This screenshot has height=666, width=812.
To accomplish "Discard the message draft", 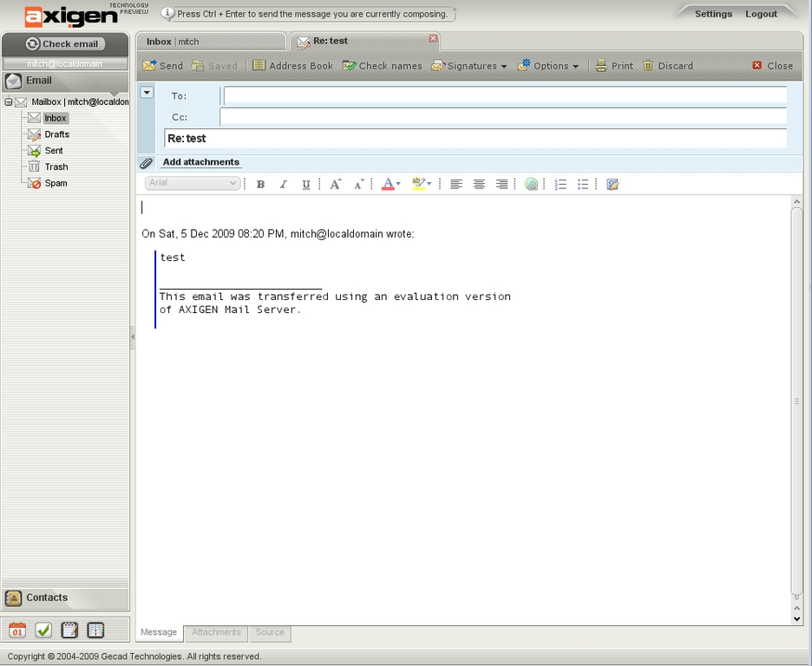I will [667, 66].
